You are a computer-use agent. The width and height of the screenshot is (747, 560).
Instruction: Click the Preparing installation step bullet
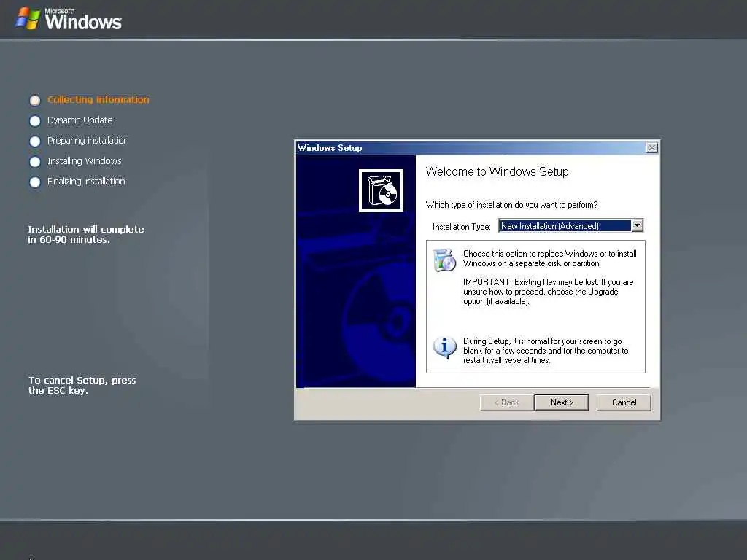coord(35,141)
